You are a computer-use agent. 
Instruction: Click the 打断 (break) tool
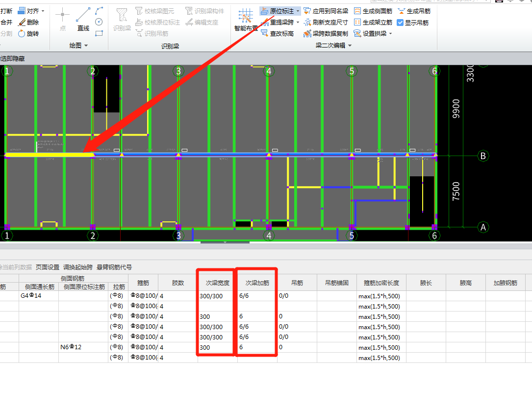[x=6, y=11]
